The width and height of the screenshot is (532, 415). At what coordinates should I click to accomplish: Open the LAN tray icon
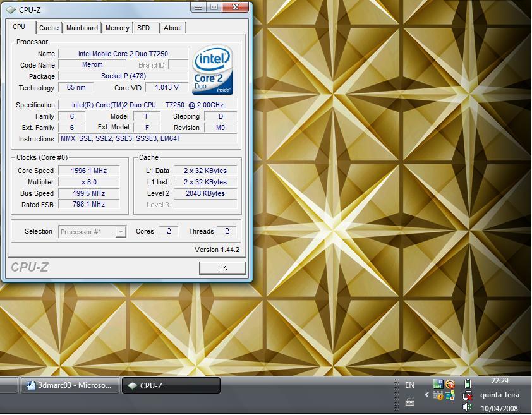438,384
